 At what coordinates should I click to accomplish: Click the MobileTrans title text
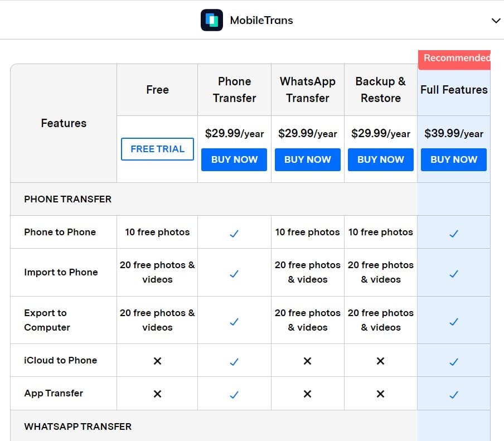[x=261, y=21]
